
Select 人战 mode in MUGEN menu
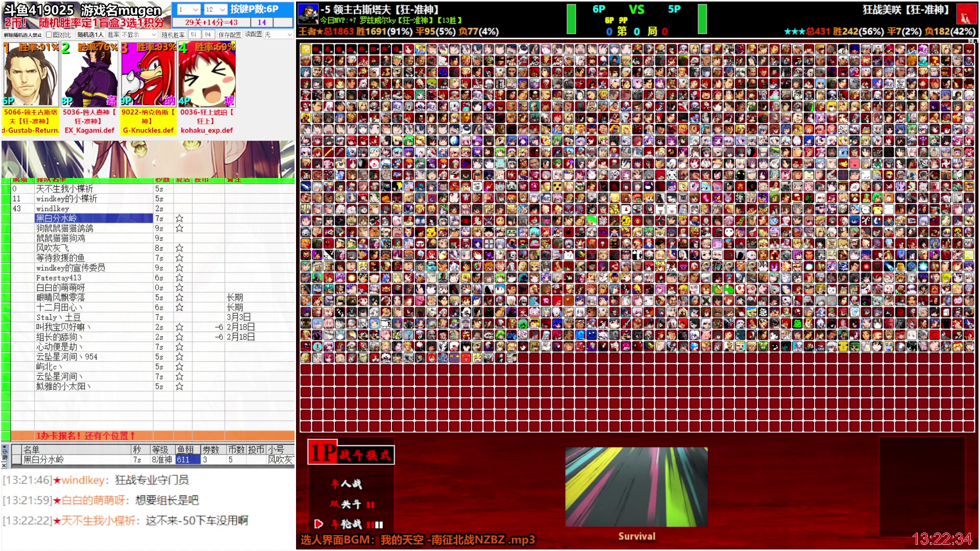347,484
